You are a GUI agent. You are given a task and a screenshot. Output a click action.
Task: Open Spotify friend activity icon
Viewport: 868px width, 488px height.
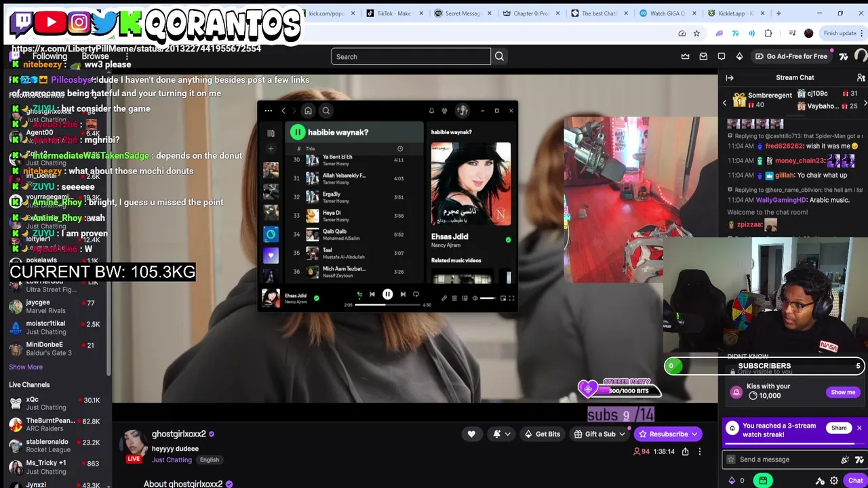pyautogui.click(x=444, y=111)
